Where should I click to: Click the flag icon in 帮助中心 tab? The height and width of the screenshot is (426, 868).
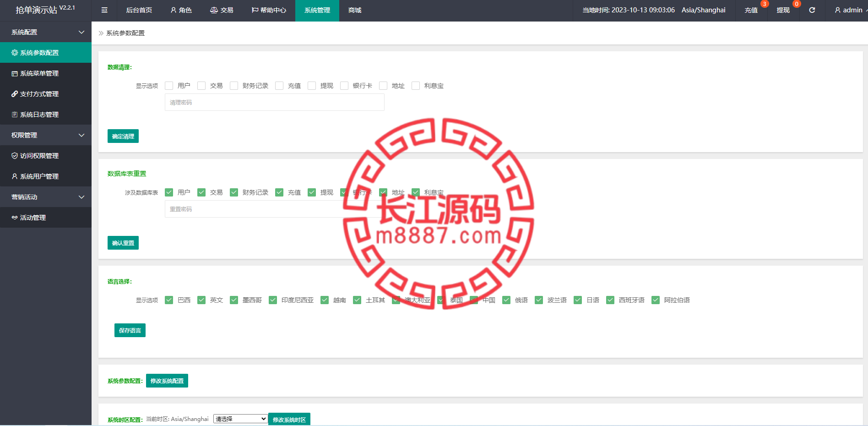(x=255, y=10)
